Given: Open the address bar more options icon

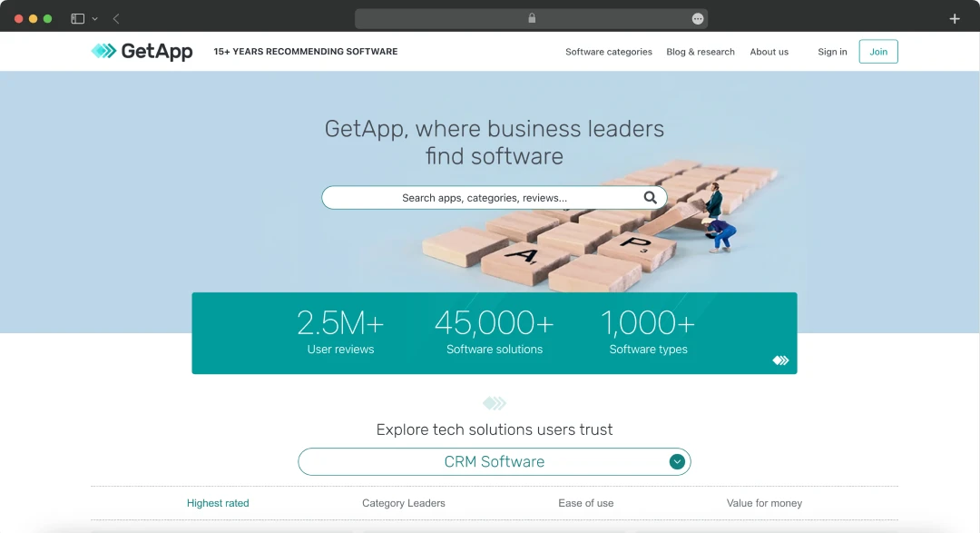Looking at the screenshot, I should pyautogui.click(x=698, y=19).
